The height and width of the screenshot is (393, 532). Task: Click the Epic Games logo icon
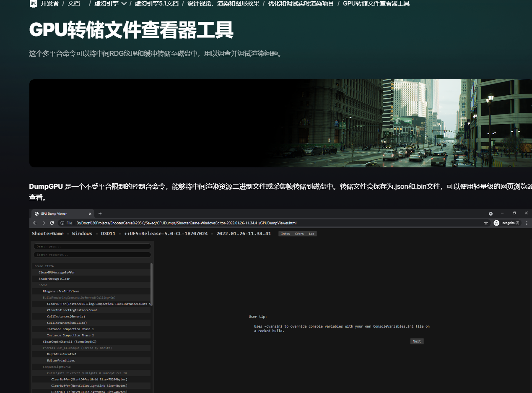[33, 4]
